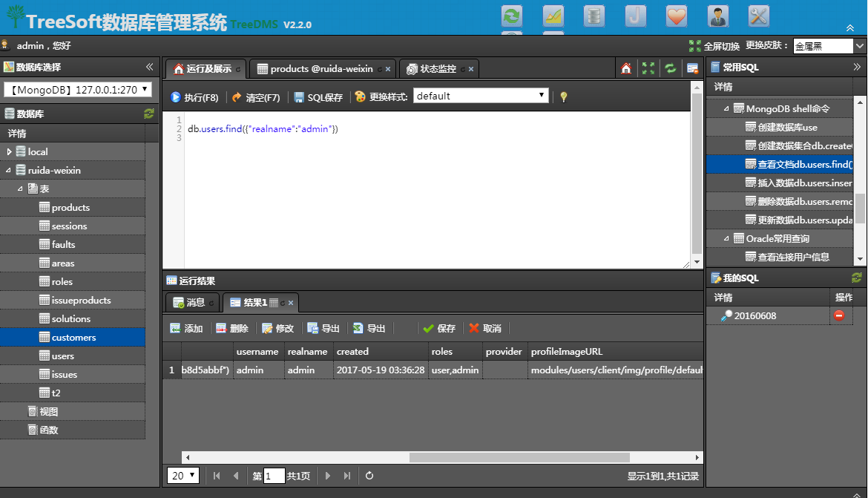Image resolution: width=868 pixels, height=498 pixels.
Task: Click 删除 to delete a row
Action: 232,329
